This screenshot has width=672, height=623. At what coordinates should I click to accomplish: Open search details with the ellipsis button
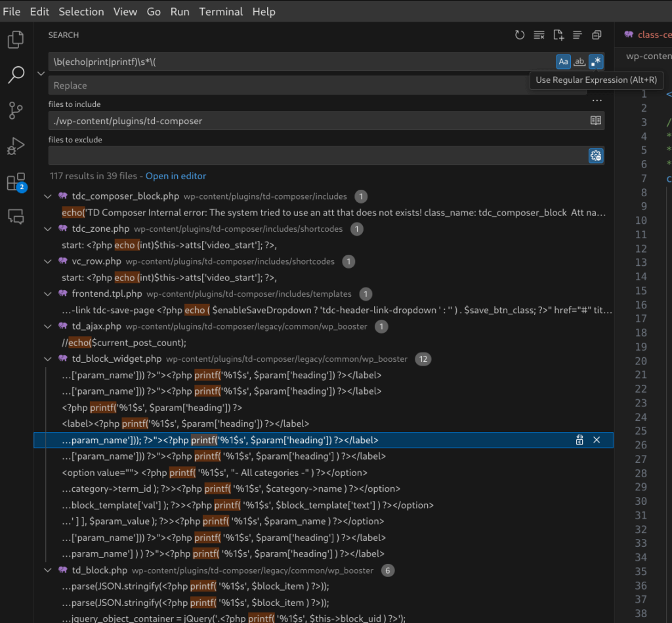coord(597,100)
